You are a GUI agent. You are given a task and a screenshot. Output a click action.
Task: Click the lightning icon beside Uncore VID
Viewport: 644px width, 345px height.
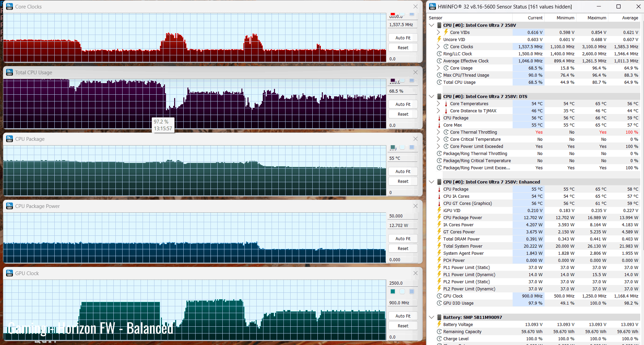(x=439, y=39)
